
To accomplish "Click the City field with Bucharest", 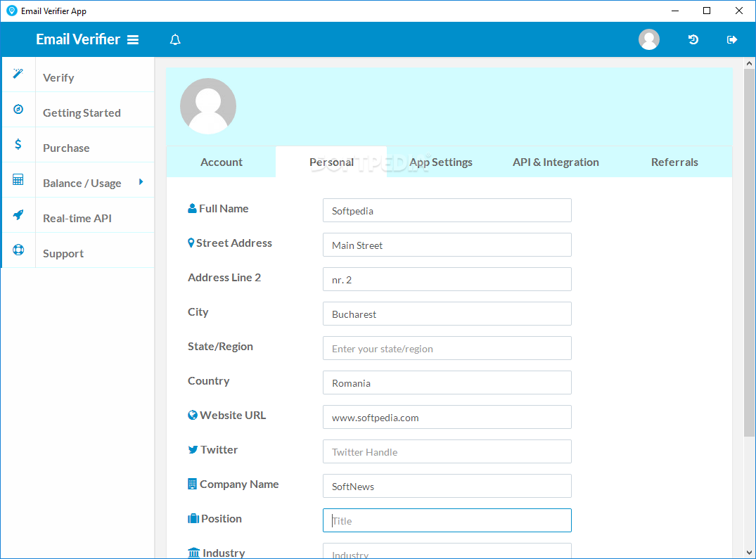I will click(447, 314).
